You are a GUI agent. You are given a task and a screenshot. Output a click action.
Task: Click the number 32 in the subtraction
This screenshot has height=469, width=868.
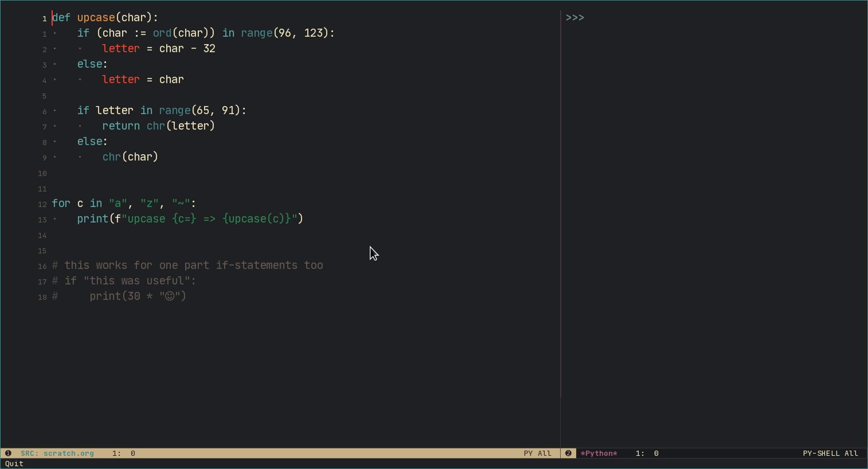click(209, 48)
